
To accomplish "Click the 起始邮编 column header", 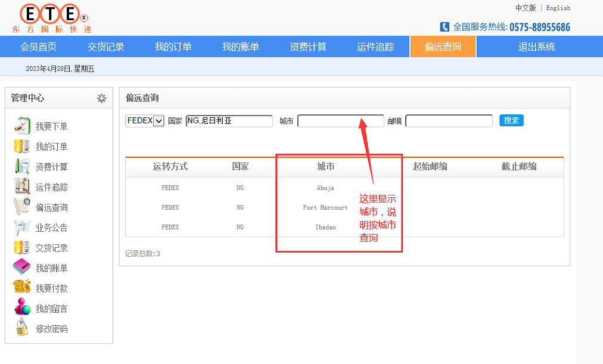I will point(430,166).
